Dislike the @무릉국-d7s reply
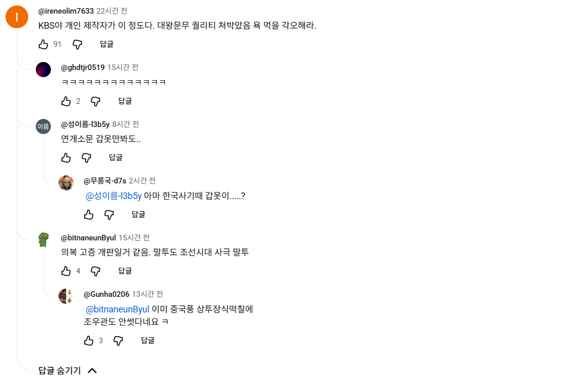 109,215
